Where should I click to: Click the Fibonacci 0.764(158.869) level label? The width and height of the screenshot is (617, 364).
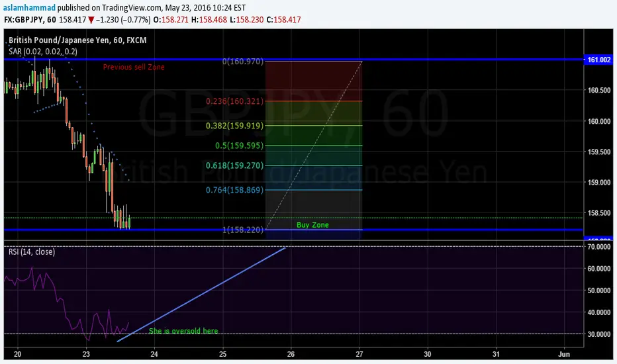234,190
